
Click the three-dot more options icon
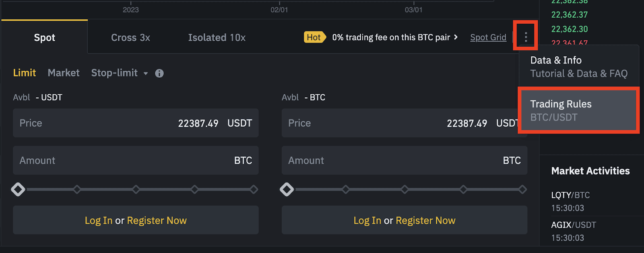(526, 37)
